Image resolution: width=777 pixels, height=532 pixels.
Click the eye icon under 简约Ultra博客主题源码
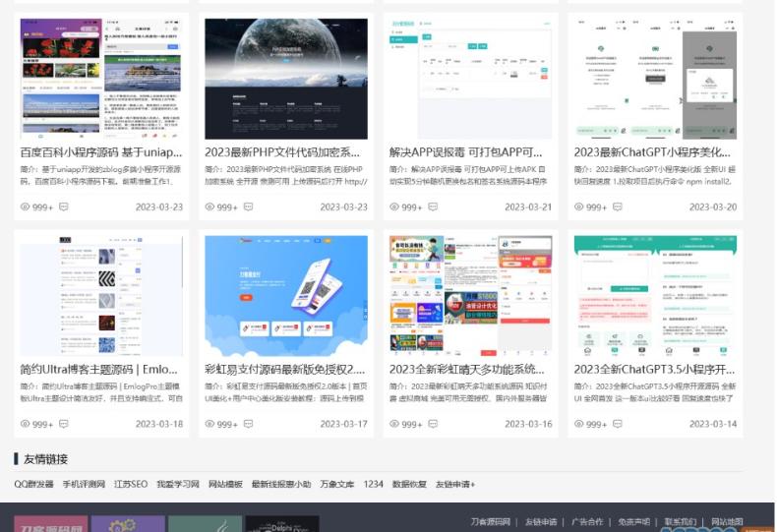click(26, 425)
